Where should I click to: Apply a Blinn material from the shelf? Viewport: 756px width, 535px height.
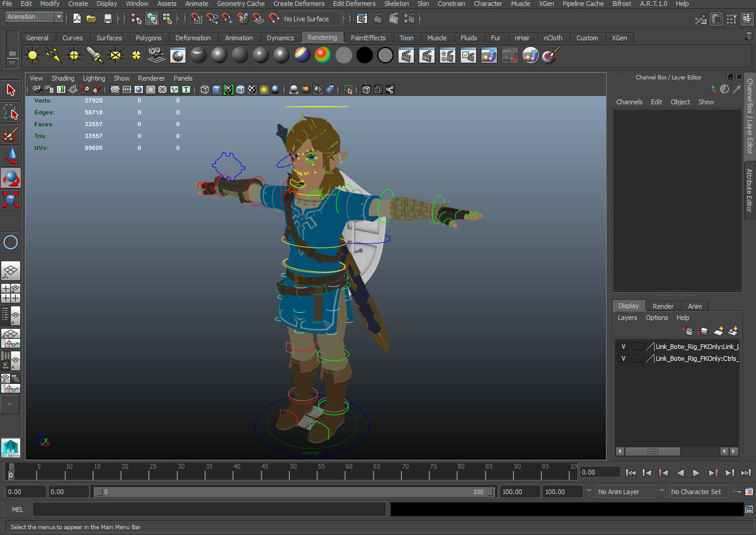219,55
